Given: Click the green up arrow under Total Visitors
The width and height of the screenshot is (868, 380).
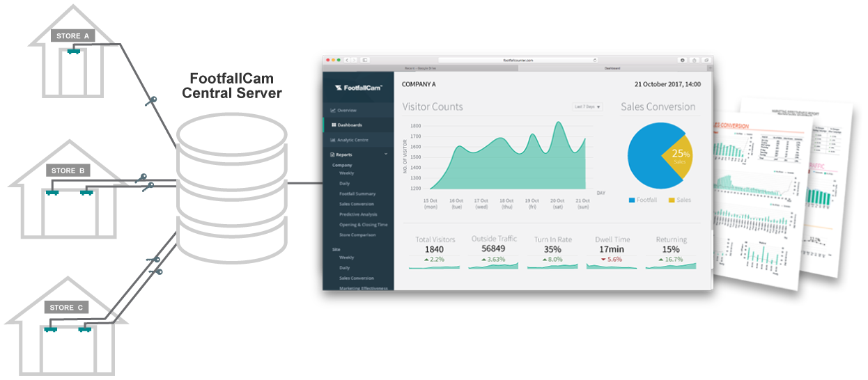Looking at the screenshot, I should point(426,260).
